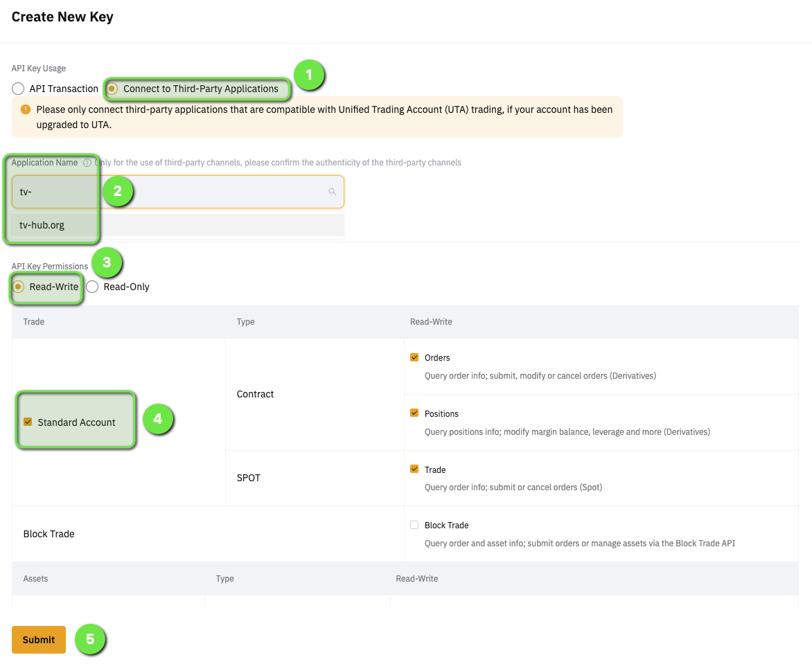Viewport: 812px width, 664px height.
Task: Click green step 1 marker badge
Action: coord(309,75)
